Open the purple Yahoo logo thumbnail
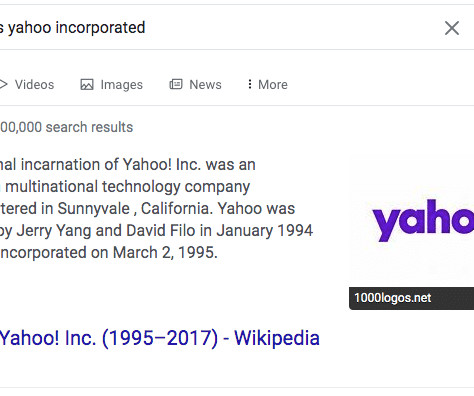Screen dimensions: 474x396 (412, 221)
